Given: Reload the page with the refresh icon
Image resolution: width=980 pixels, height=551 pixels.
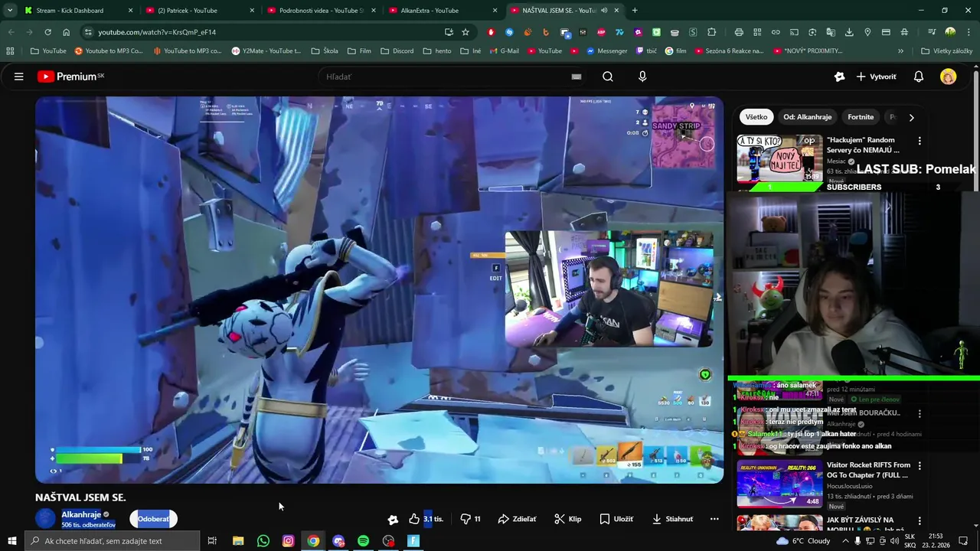Looking at the screenshot, I should coord(47,32).
